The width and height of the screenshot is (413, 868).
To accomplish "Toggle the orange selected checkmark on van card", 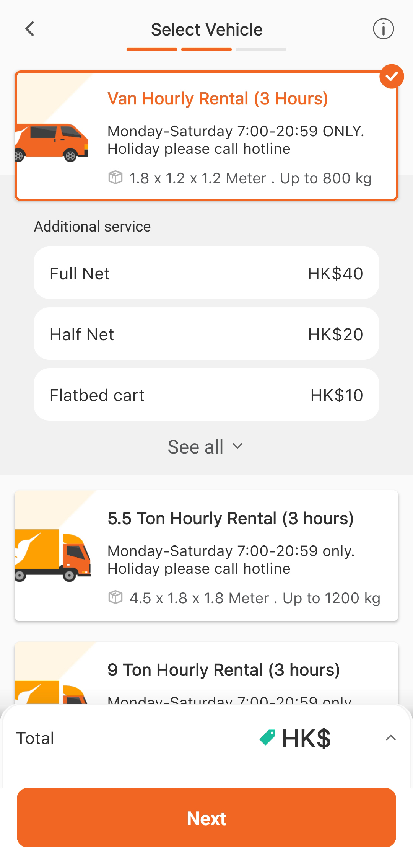I will [392, 77].
